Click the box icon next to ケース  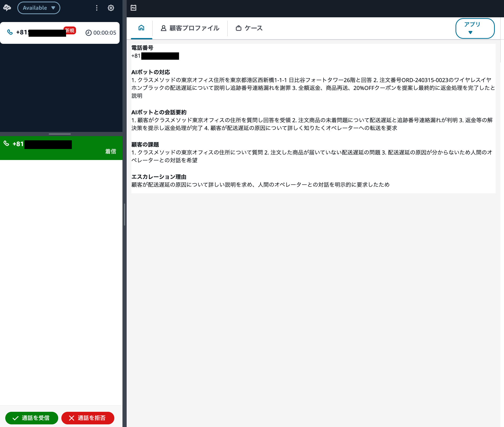point(238,28)
